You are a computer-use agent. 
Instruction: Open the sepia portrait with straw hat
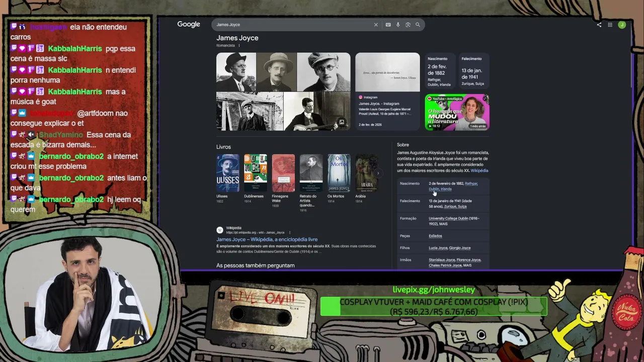point(276,72)
